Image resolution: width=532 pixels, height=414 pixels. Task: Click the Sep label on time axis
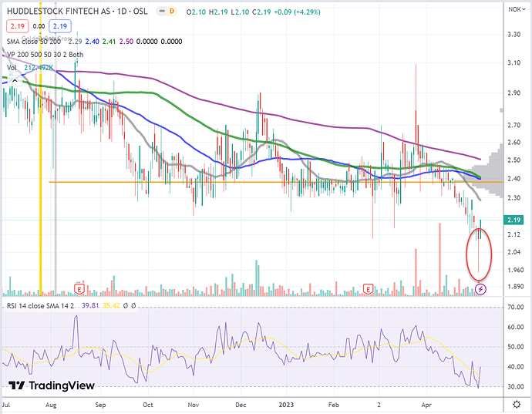point(100,405)
